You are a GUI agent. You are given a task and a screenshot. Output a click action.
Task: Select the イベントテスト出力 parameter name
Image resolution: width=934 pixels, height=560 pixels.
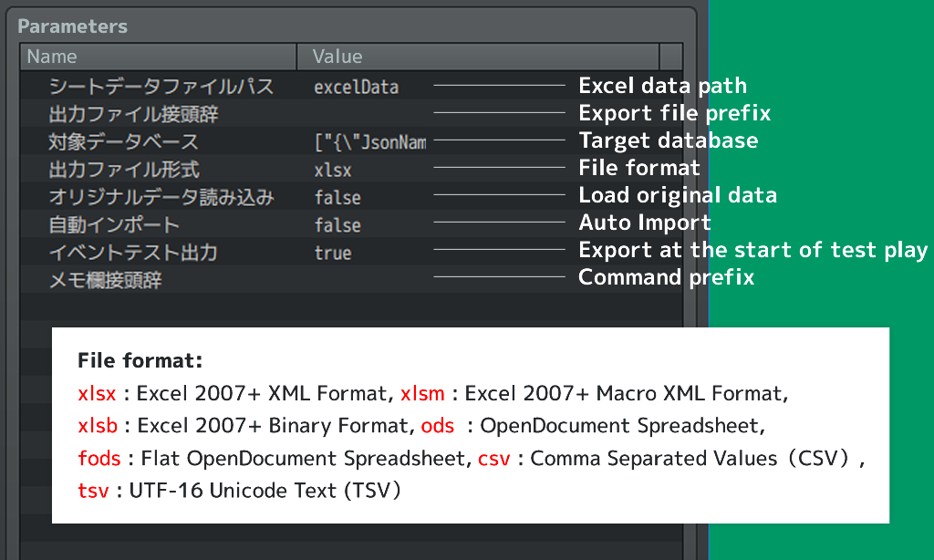(x=133, y=253)
